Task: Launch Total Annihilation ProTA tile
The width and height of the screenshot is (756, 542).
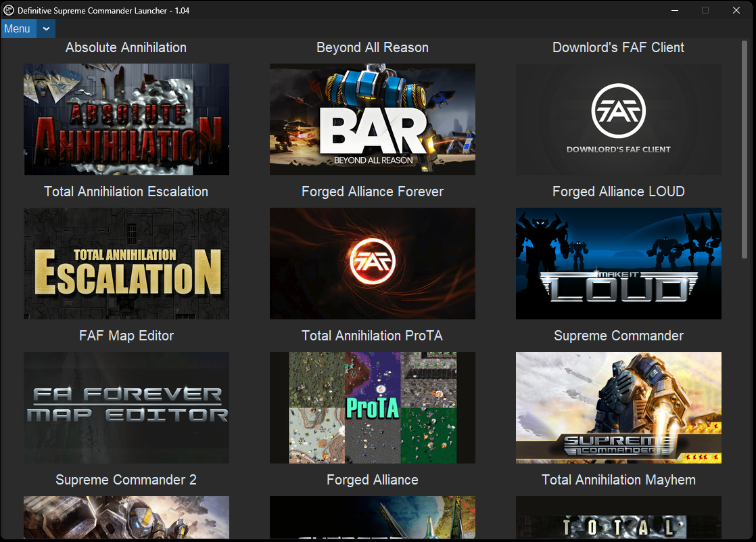Action: 372,407
